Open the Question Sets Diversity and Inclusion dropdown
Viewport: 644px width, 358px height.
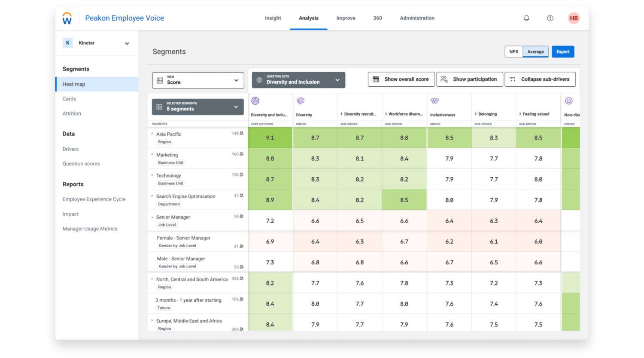[x=298, y=80]
